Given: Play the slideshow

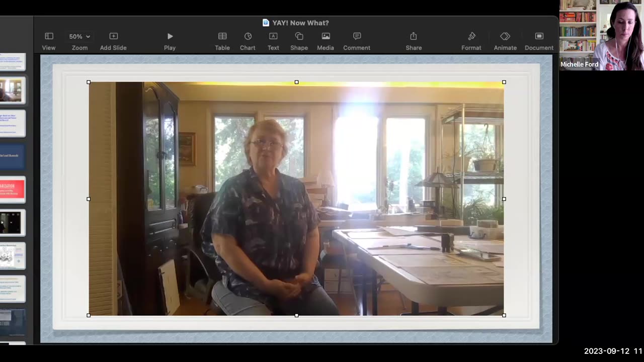Looking at the screenshot, I should coord(170,41).
